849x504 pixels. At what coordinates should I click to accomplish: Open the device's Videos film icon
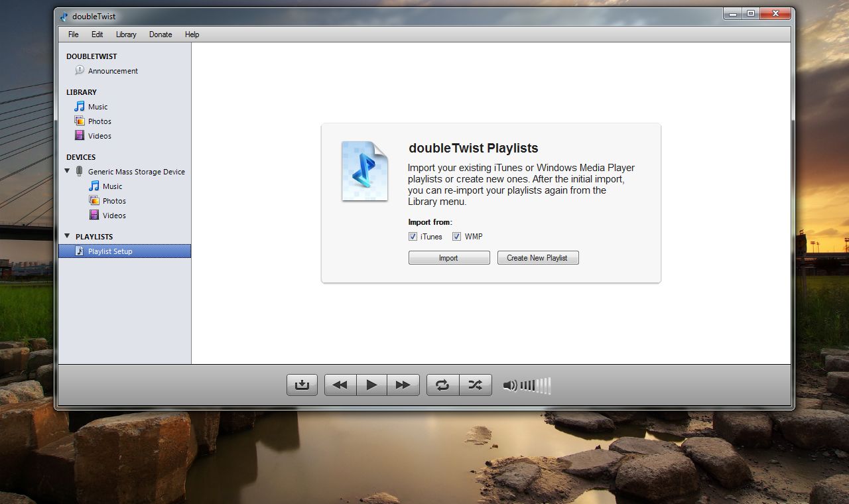94,215
